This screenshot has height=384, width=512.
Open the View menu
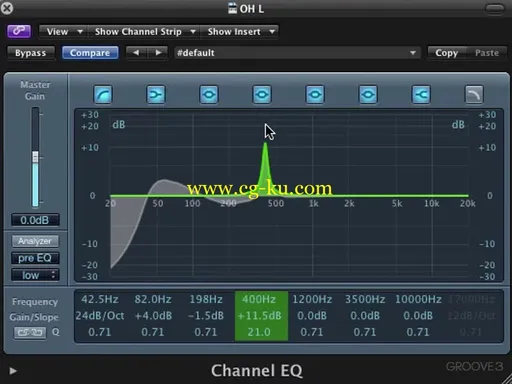(64, 32)
